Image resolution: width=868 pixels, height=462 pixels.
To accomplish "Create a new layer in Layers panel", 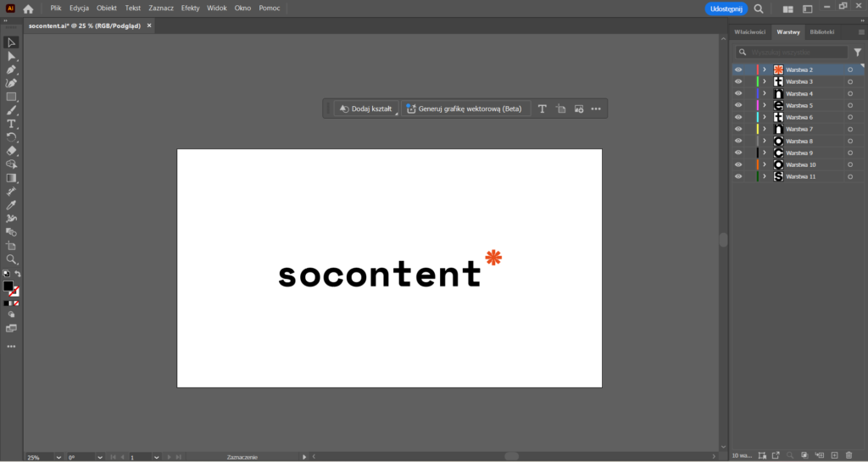I will (x=834, y=455).
